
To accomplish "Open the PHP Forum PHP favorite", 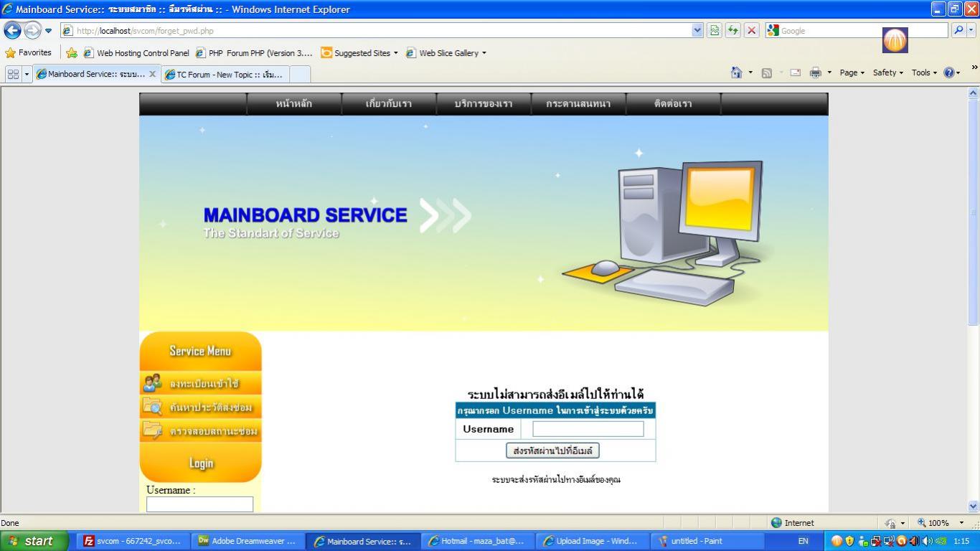I will tap(254, 52).
